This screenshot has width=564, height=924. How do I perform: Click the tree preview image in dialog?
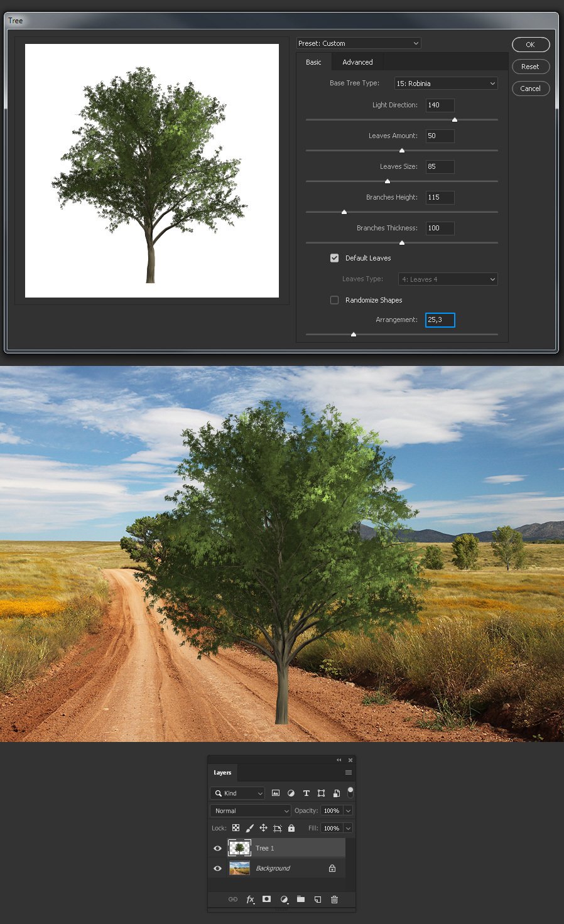(x=152, y=171)
